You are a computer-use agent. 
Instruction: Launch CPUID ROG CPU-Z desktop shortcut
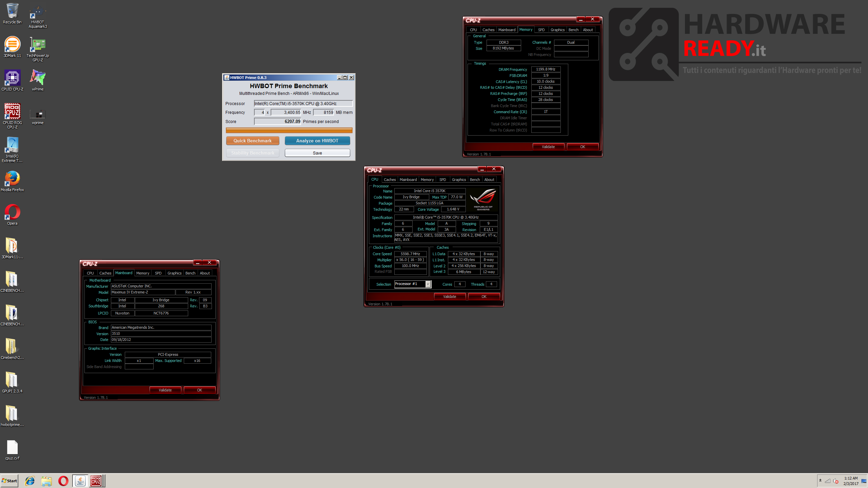tap(12, 116)
